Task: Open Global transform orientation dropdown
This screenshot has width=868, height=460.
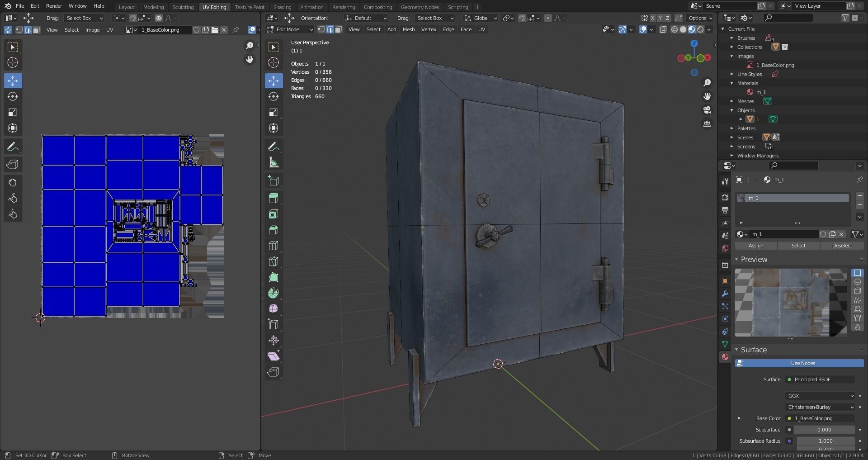Action: tap(481, 18)
